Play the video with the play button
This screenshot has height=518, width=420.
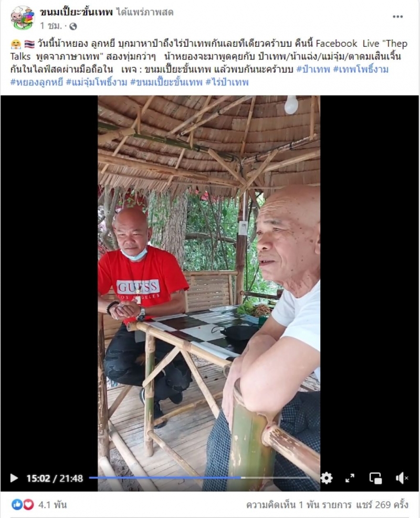coord(14,478)
